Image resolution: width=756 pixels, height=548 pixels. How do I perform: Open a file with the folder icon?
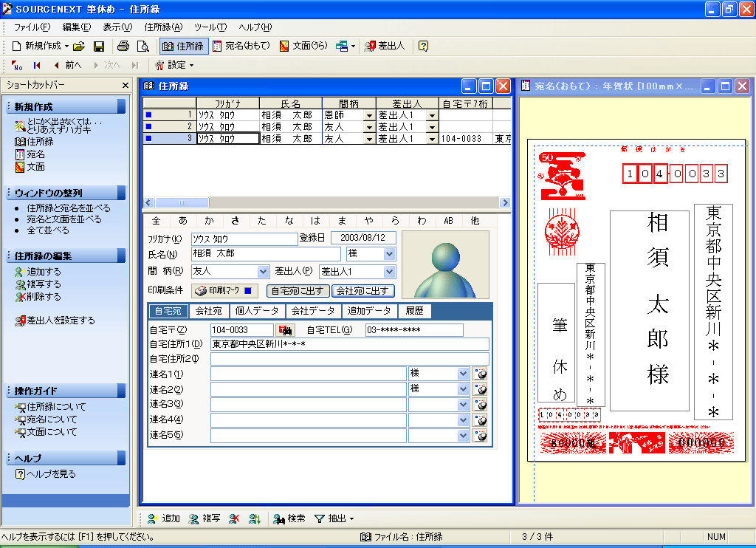point(79,47)
